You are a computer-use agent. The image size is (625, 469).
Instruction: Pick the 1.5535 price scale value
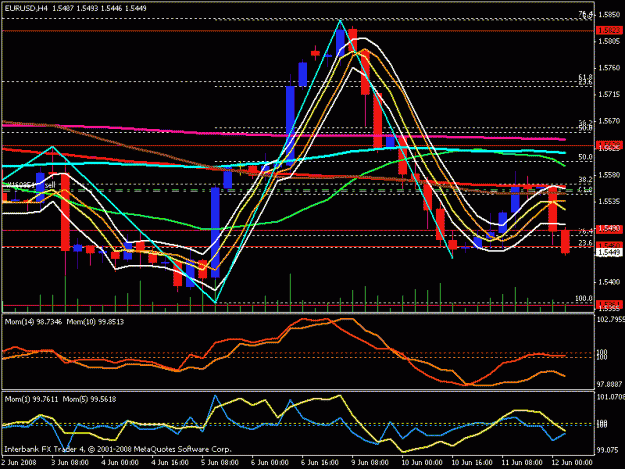click(x=609, y=202)
